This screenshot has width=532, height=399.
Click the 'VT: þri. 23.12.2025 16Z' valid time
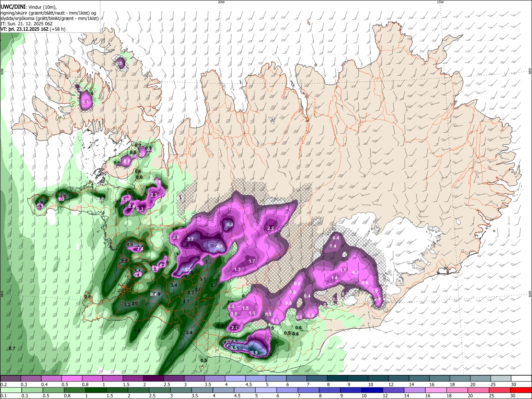point(24,30)
